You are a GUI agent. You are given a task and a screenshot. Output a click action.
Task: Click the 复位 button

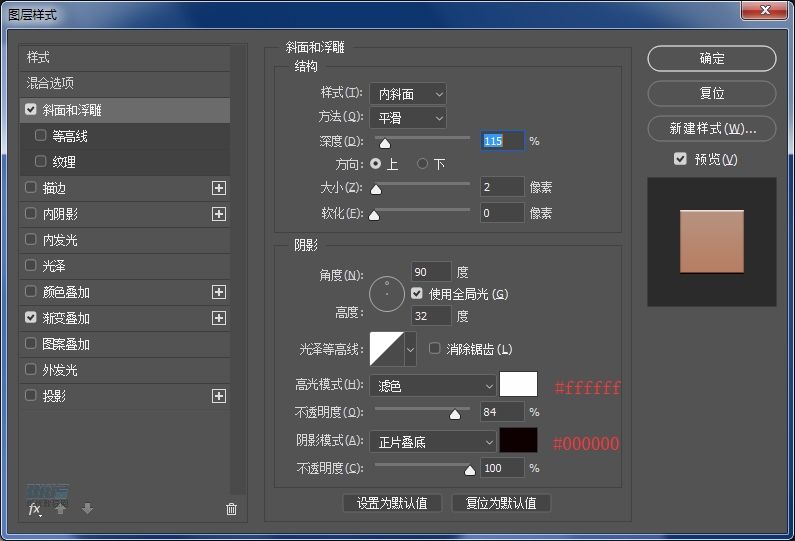pyautogui.click(x=712, y=94)
